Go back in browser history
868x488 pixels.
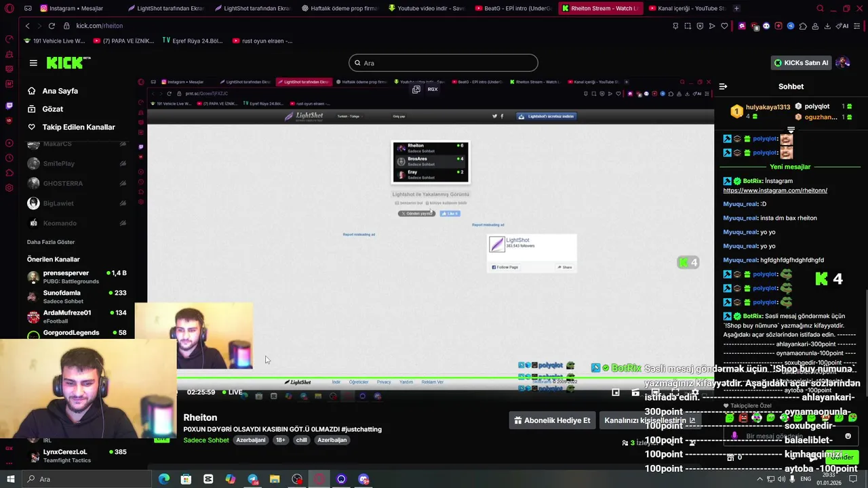(x=27, y=26)
